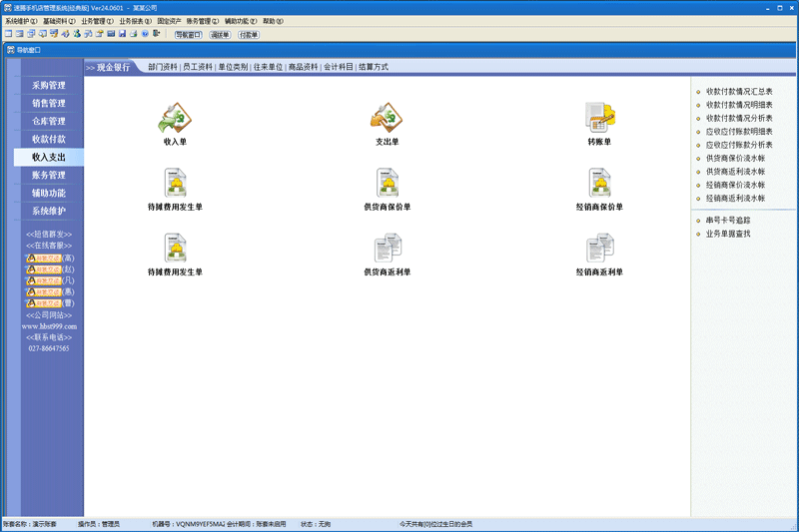The height and width of the screenshot is (532, 799).
Task: Open 经销商保价流水帐 report link
Action: pyautogui.click(x=735, y=185)
